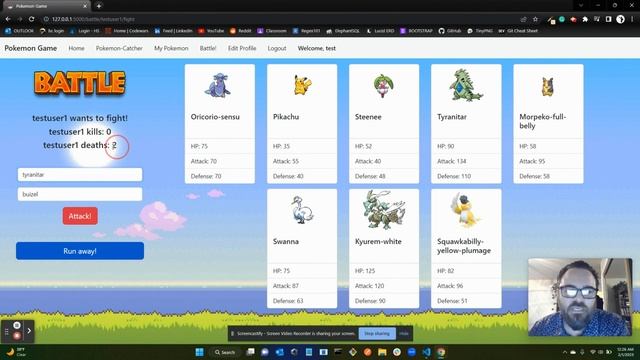Click the Tyranitar sprite image

point(466,85)
